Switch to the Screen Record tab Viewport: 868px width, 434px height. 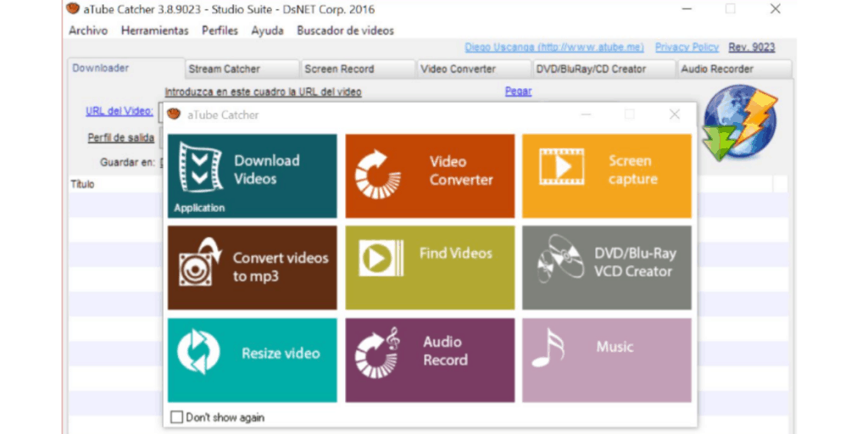click(359, 70)
